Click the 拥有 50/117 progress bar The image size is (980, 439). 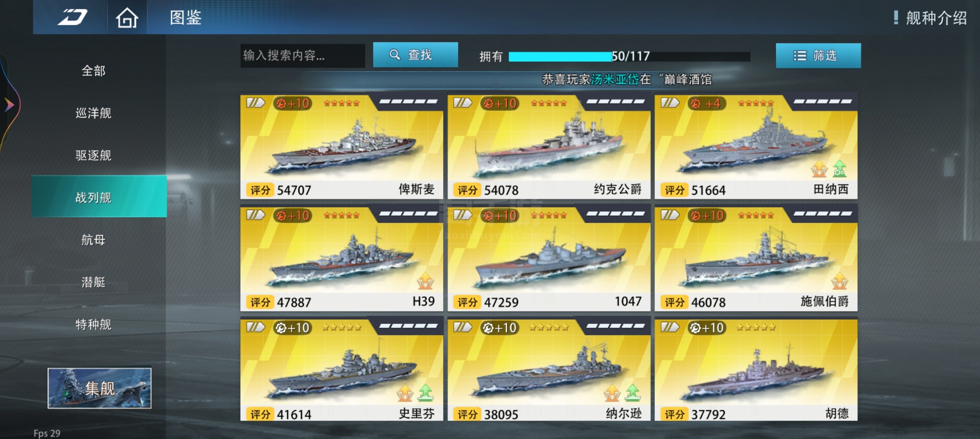[x=629, y=57]
